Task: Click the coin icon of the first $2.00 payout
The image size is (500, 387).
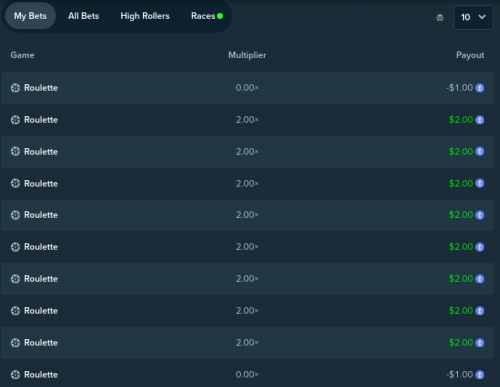Action: click(480, 120)
